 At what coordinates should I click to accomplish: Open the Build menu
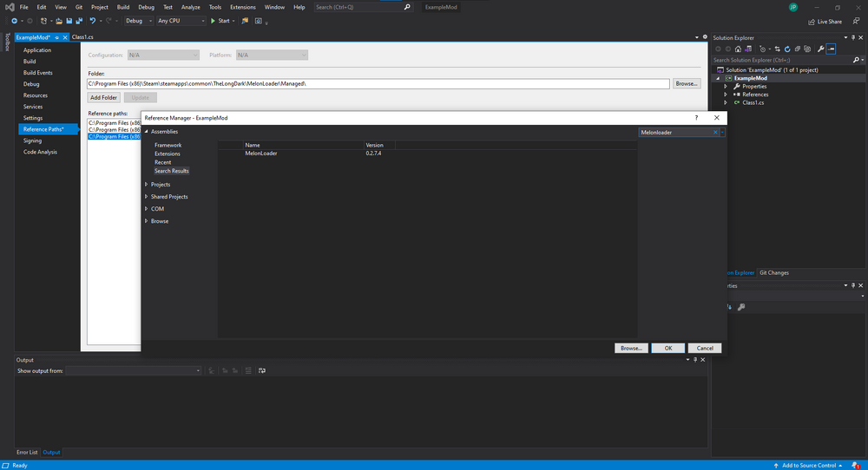tap(123, 7)
